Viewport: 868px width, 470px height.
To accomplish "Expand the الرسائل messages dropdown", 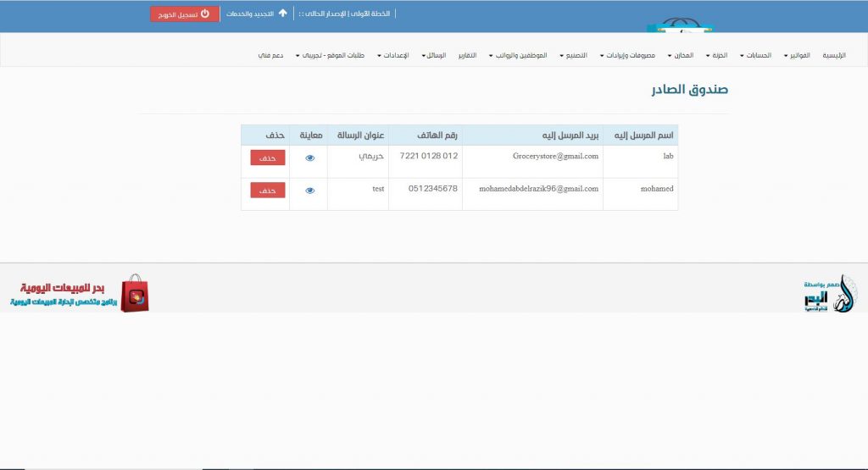I will point(434,55).
